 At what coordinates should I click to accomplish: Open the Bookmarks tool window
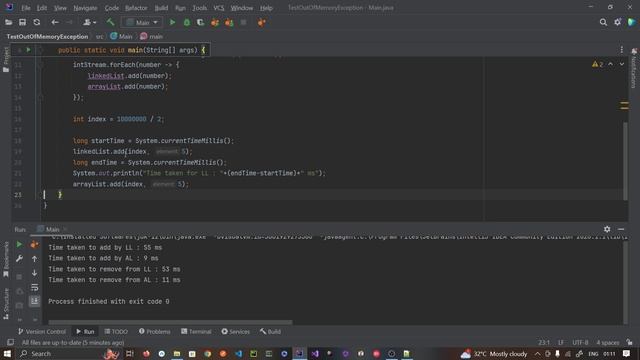coord(6,260)
